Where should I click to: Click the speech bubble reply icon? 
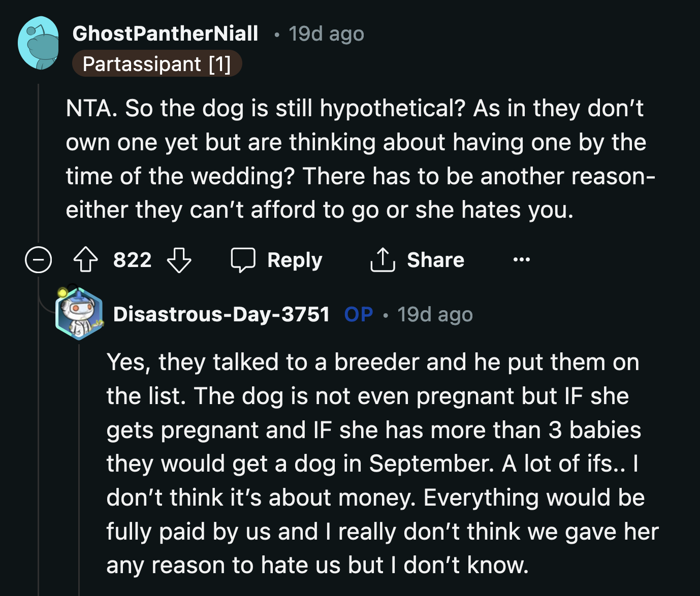pyautogui.click(x=244, y=260)
